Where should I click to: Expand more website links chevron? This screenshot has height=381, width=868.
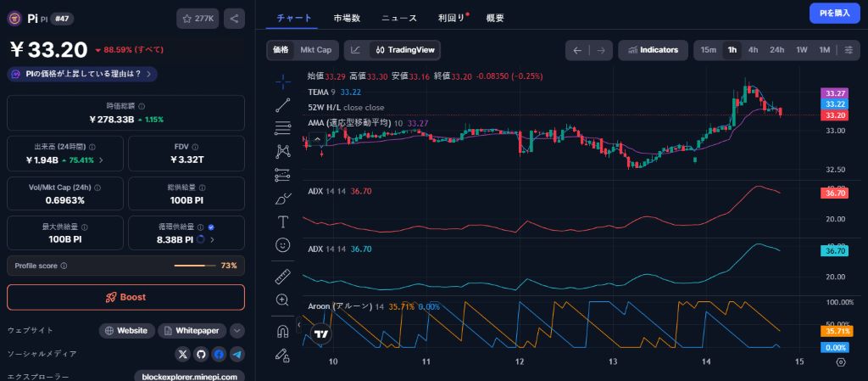(x=237, y=331)
